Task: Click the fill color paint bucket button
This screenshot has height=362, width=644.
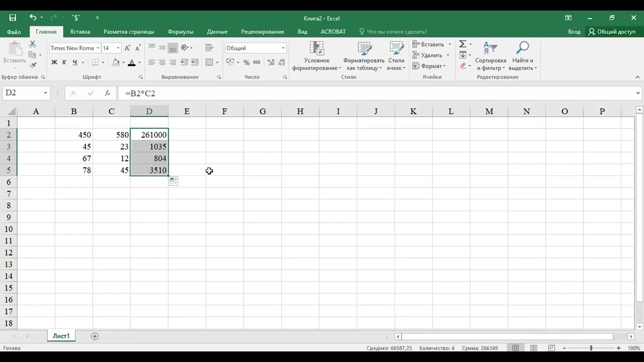Action: [116, 62]
